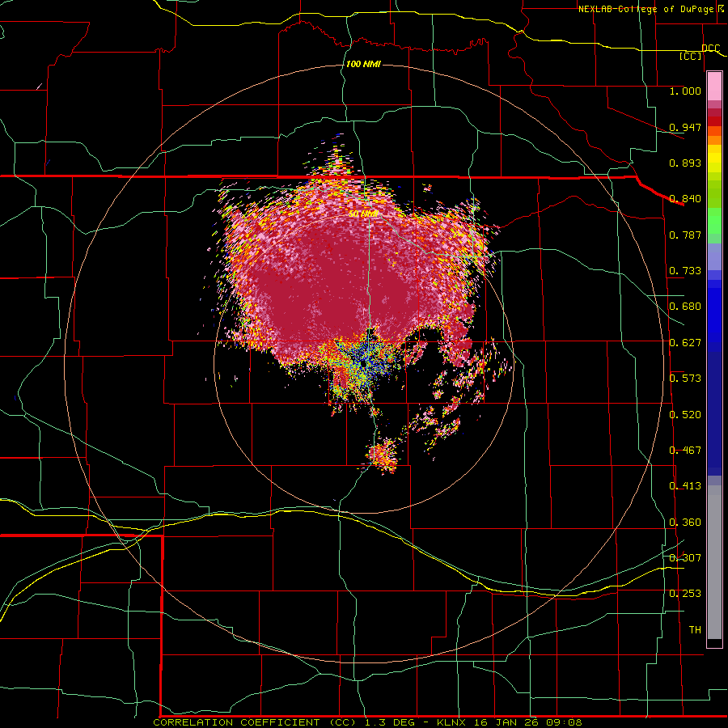
Task: Select the 0.413 legend value
Action: [685, 486]
